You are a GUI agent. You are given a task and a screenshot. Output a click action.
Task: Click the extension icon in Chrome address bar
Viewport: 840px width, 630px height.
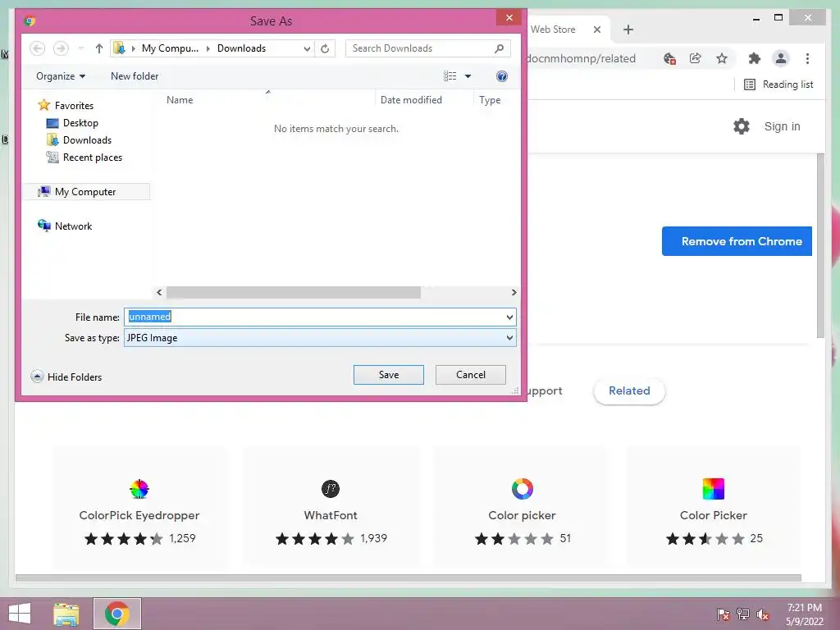click(x=669, y=58)
